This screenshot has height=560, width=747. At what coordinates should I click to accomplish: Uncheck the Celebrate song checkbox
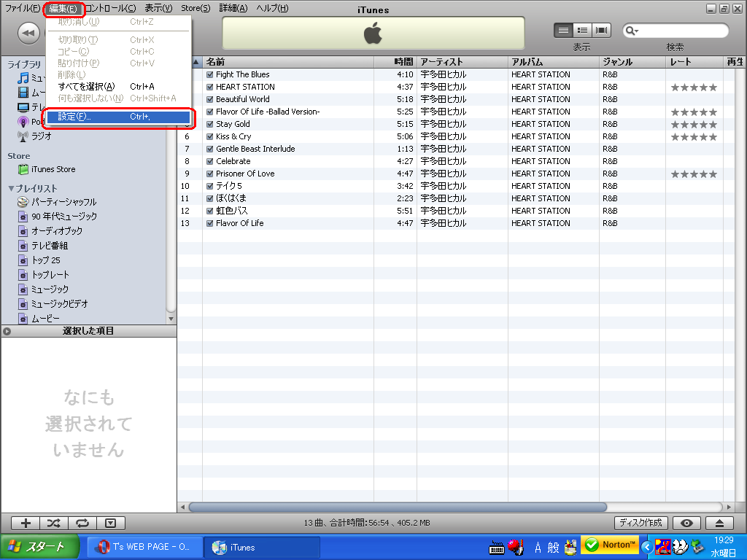pyautogui.click(x=209, y=161)
